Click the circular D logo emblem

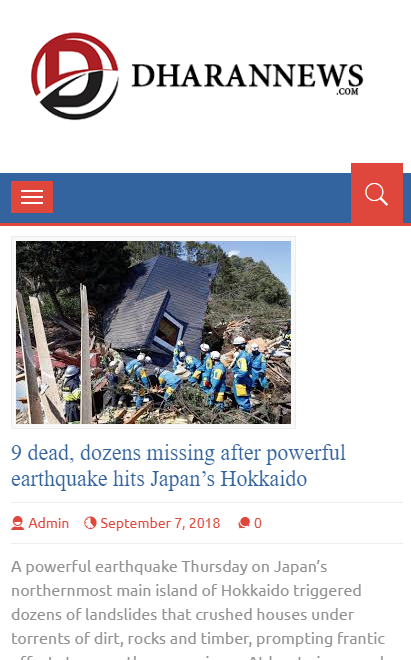tap(75, 76)
